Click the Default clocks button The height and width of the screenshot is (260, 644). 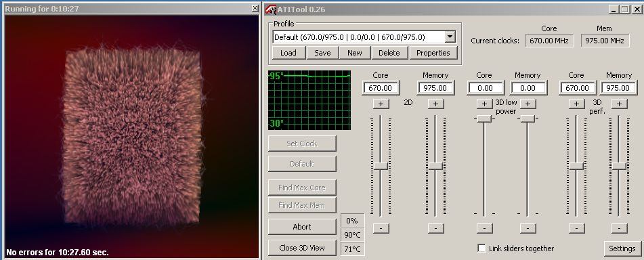coord(302,164)
